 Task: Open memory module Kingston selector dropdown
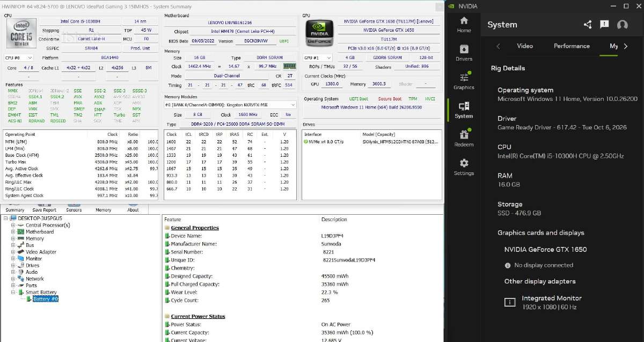[230, 105]
